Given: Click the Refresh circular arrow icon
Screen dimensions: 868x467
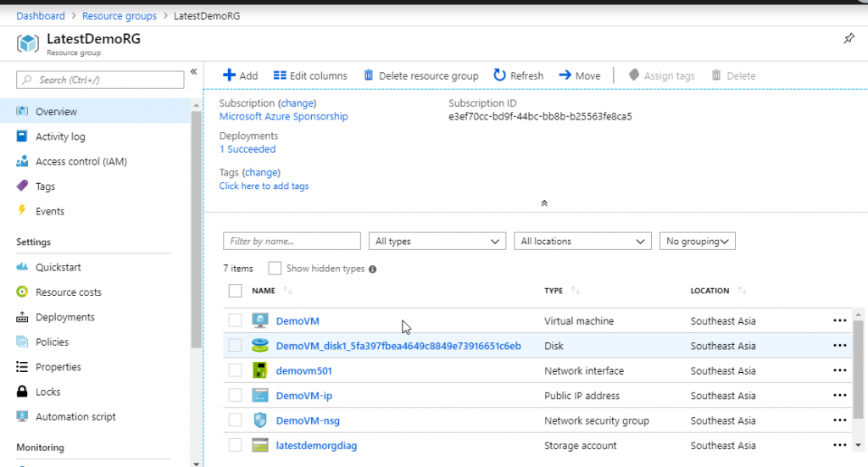Looking at the screenshot, I should coord(499,75).
